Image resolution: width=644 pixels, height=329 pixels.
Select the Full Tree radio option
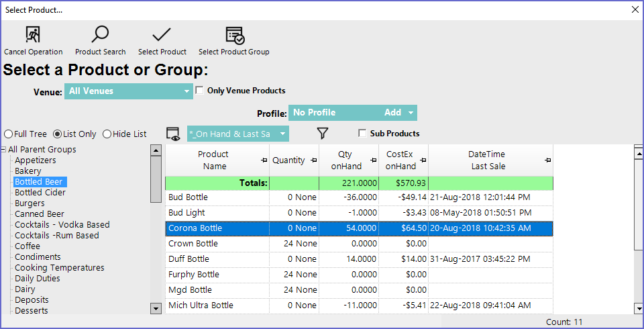[9, 134]
